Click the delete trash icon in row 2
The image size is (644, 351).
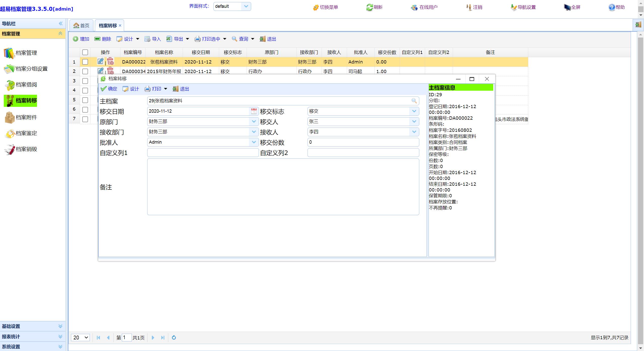[x=110, y=71]
